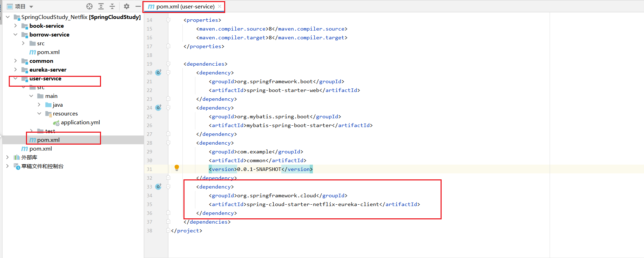644x258 pixels.
Task: Click the application.yml Spring leaf icon
Action: click(56, 123)
